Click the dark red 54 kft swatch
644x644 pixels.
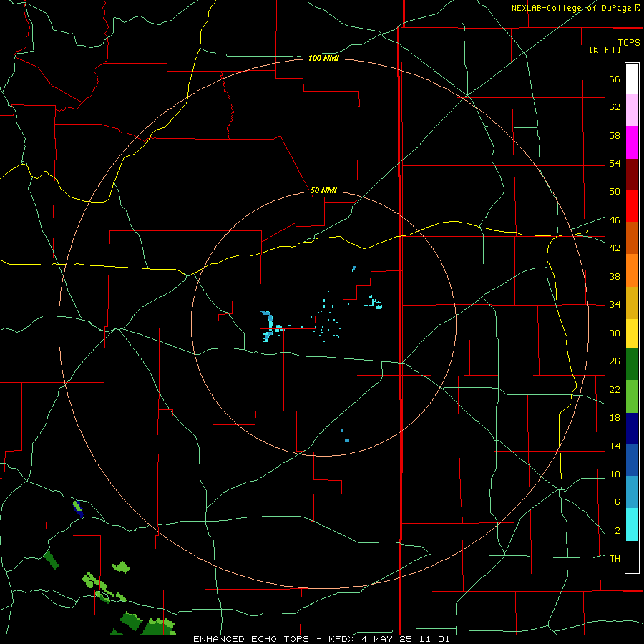(x=632, y=174)
